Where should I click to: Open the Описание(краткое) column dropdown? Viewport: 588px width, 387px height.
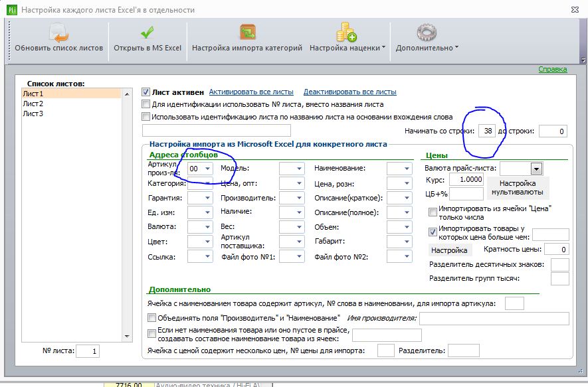pos(407,198)
